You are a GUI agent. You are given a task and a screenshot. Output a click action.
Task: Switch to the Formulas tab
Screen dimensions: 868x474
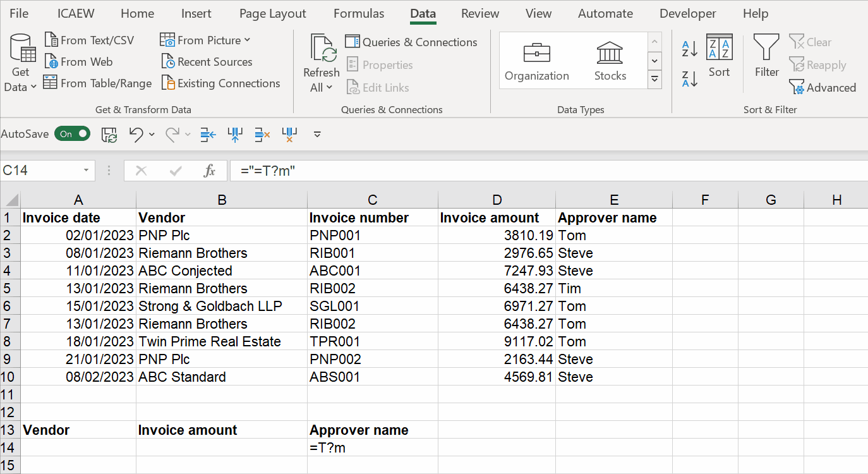(358, 13)
